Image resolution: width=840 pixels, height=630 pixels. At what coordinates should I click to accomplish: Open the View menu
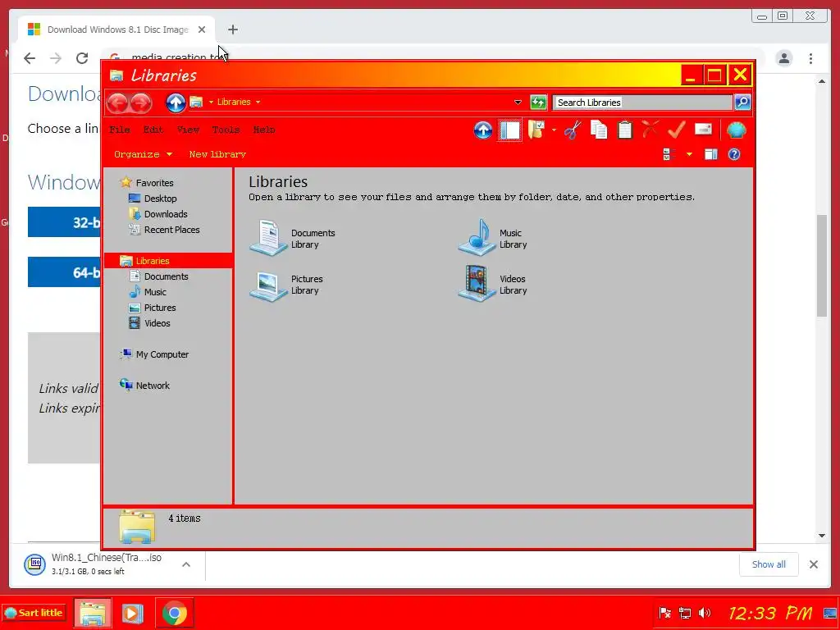coord(188,130)
